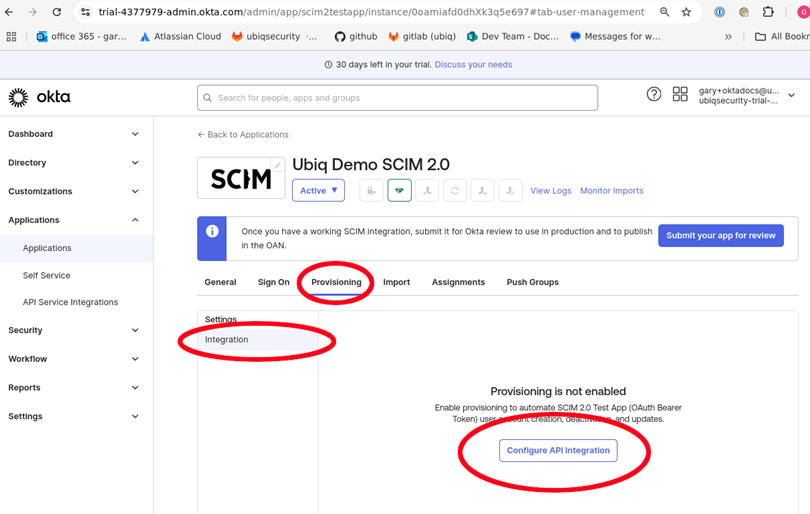Click the browser forward arrow
Screen dimensions: 810x514
[x=33, y=12]
